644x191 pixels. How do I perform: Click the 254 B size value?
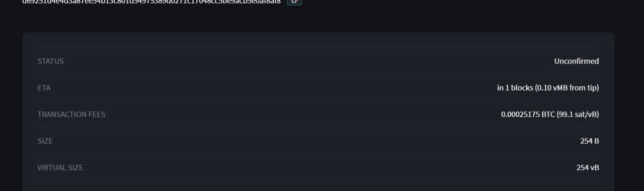[x=590, y=141]
